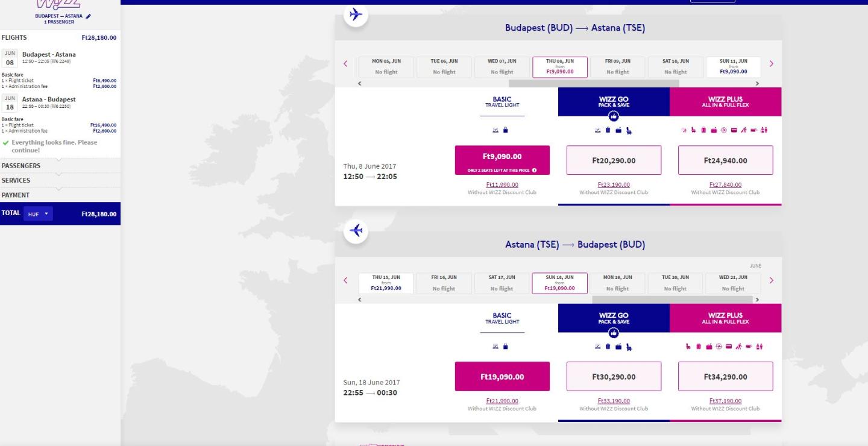Click the outbound date scrollbar left arrow
Image resolution: width=868 pixels, height=446 pixels.
click(360, 83)
